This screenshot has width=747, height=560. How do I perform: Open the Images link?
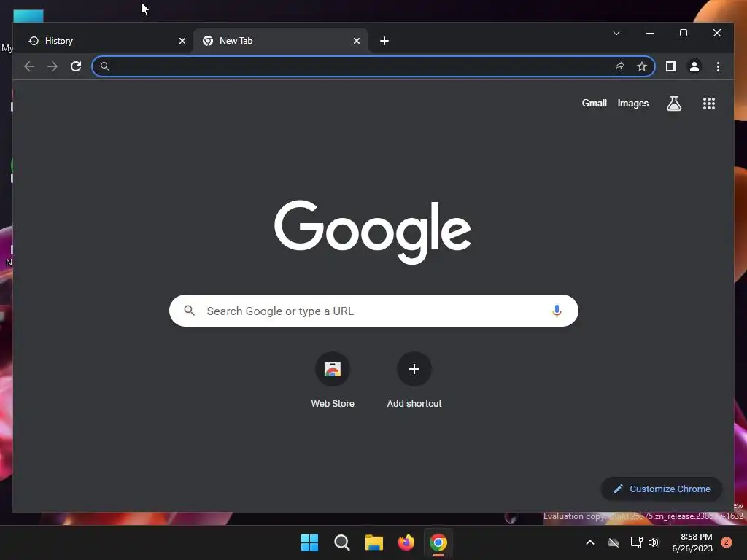[632, 104]
